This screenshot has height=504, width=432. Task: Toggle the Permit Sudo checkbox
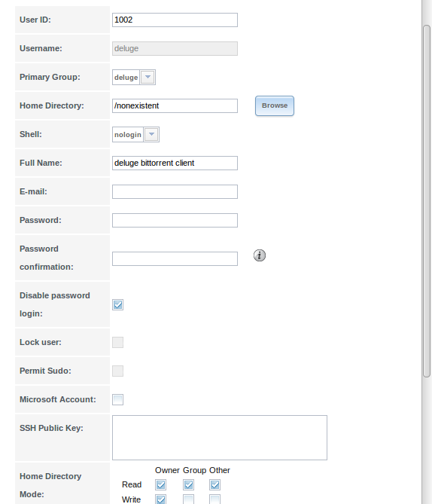point(118,371)
